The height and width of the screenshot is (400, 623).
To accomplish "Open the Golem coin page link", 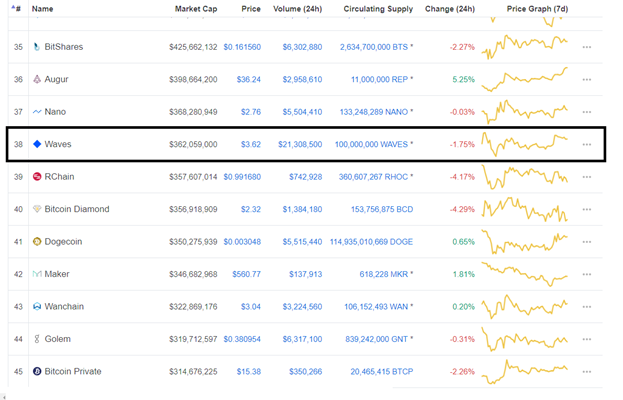I will coord(58,339).
